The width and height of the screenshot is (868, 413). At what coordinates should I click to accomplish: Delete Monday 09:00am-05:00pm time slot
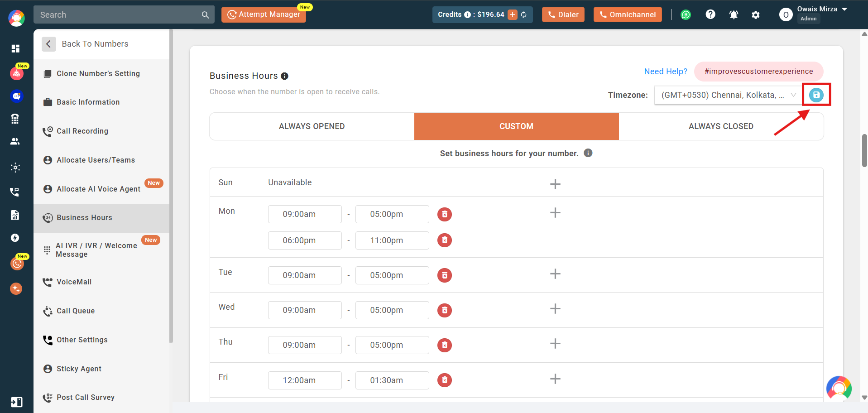(x=445, y=214)
